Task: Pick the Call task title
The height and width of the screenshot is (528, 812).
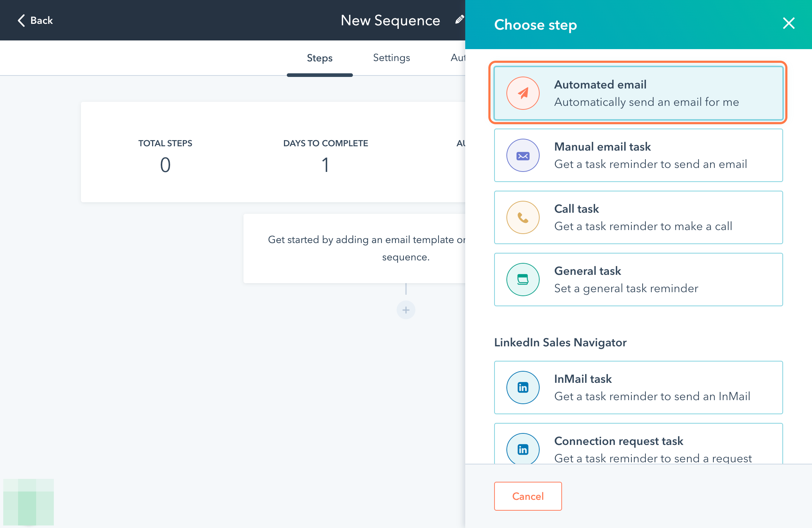Action: (576, 209)
